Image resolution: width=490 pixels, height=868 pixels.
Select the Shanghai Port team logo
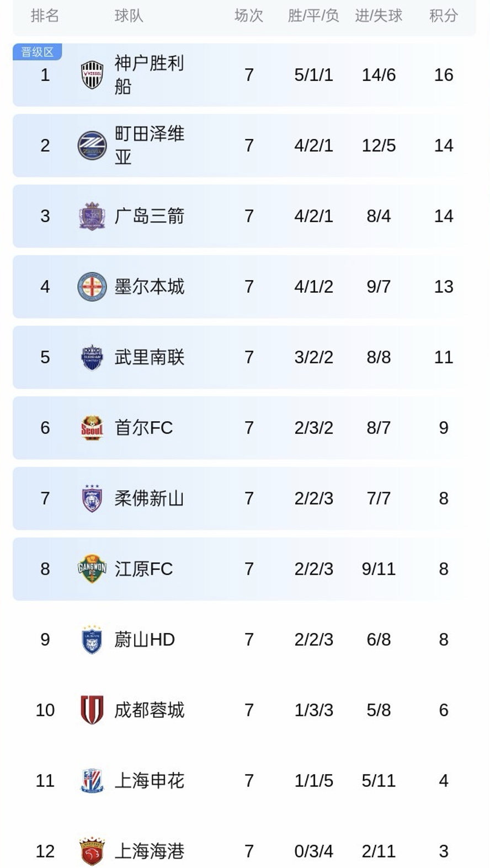pos(92,851)
